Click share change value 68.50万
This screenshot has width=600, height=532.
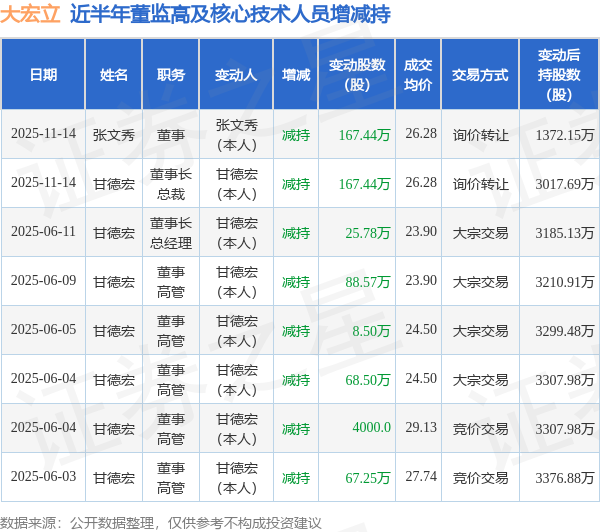pyautogui.click(x=368, y=380)
